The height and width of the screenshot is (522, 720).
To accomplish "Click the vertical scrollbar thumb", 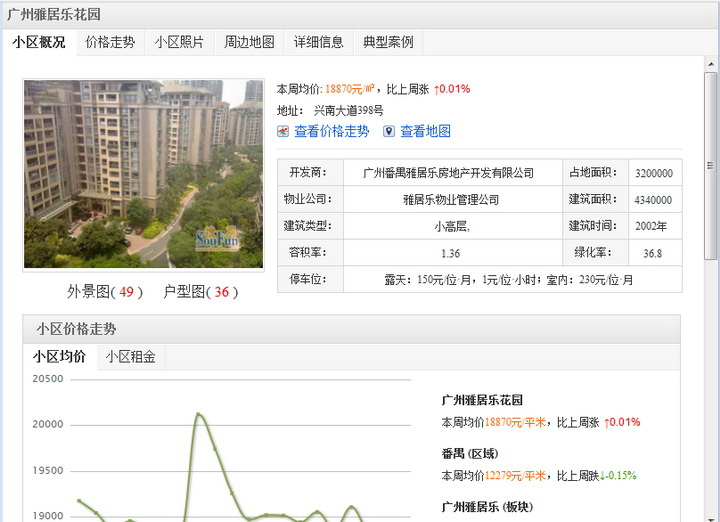I will point(711,166).
